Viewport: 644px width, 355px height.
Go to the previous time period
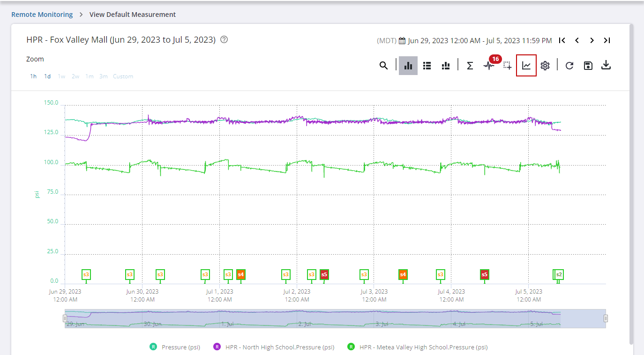pos(577,40)
